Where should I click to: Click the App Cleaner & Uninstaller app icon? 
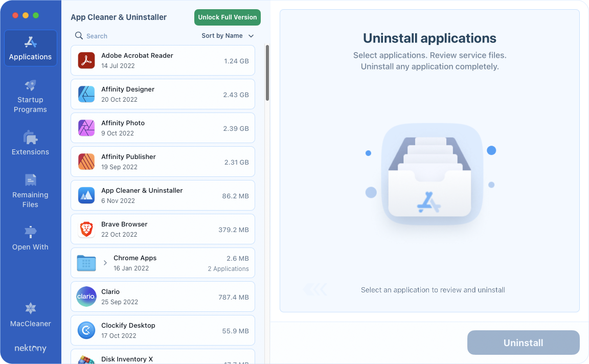click(x=86, y=196)
